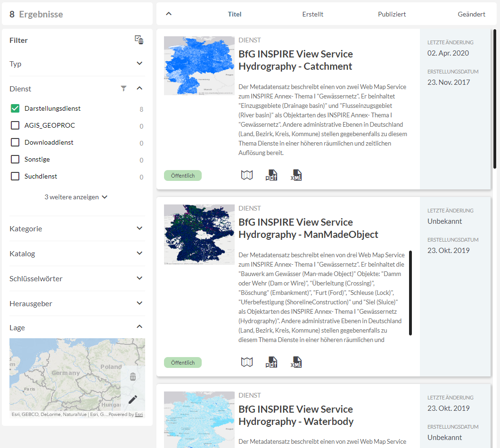The image size is (500, 448).
Task: Expand the Typ filter section
Action: click(139, 64)
